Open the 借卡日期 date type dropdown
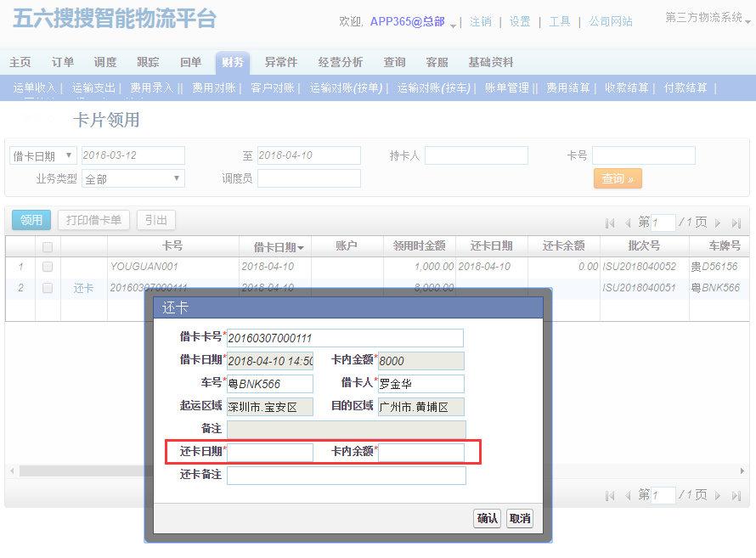The image size is (756, 558). coord(42,155)
